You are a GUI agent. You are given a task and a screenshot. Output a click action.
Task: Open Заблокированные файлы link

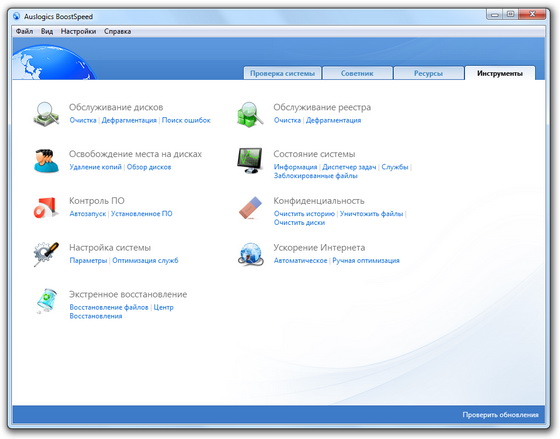click(x=316, y=176)
